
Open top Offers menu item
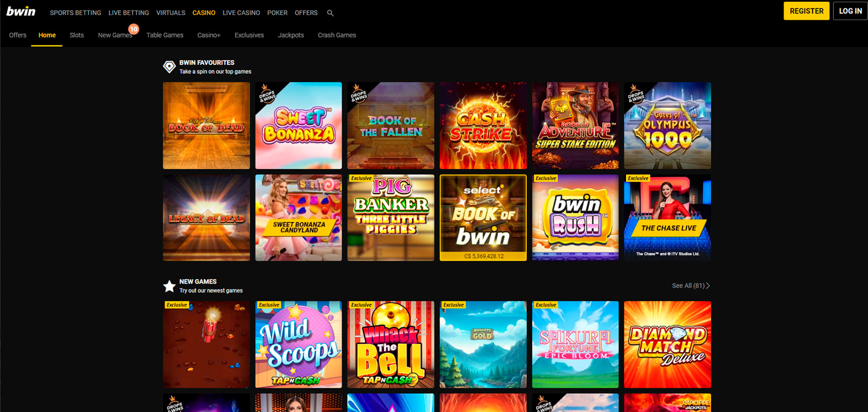point(306,12)
